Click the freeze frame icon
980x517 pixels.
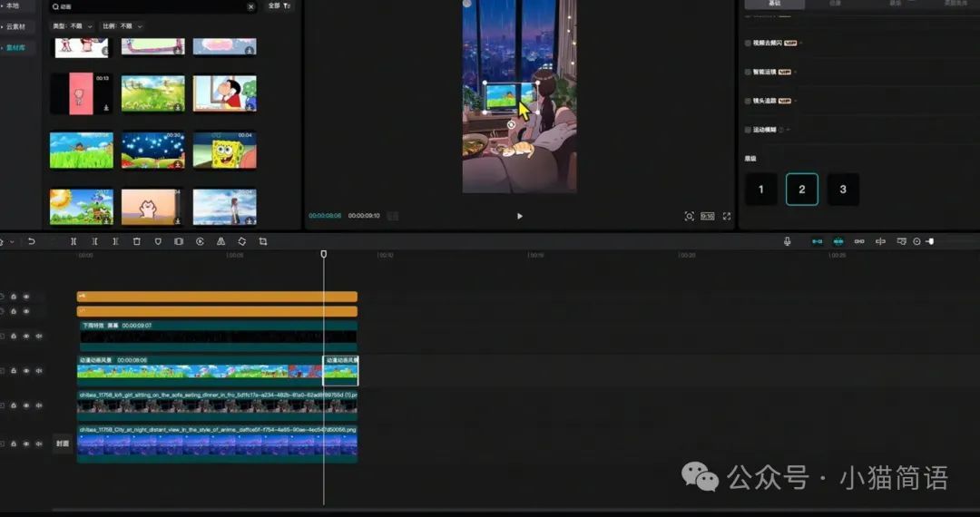coord(179,241)
